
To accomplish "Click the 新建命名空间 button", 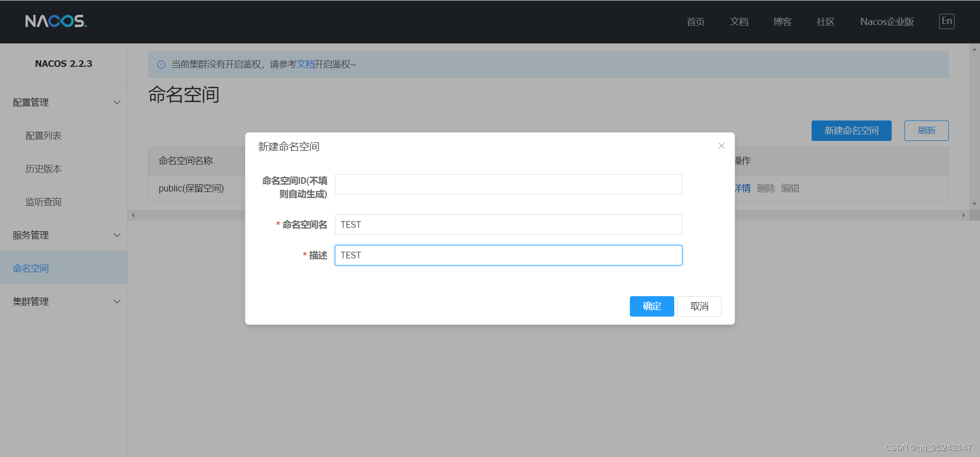I will [x=851, y=131].
